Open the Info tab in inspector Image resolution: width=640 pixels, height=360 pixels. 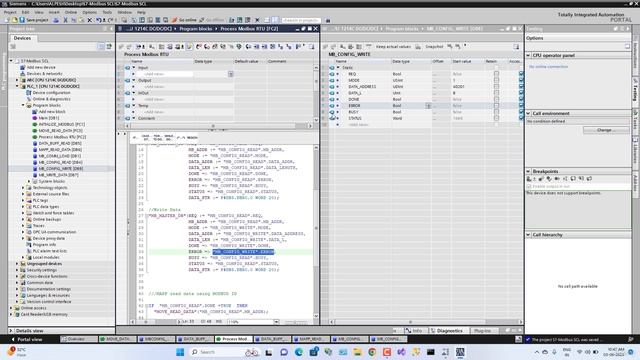pyautogui.click(x=414, y=331)
